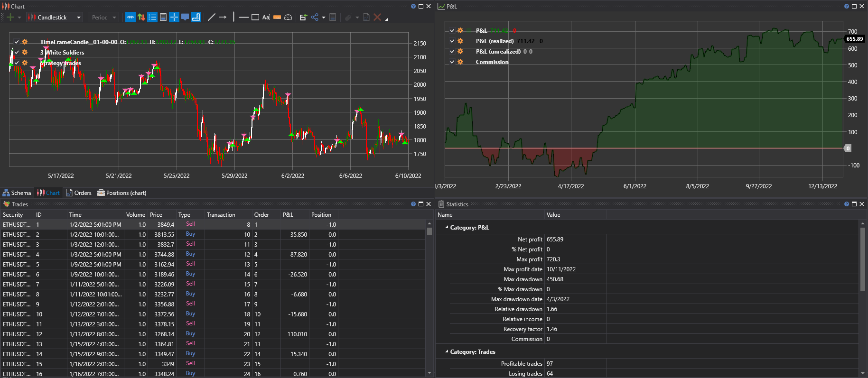Open the P&L panel help icon
The width and height of the screenshot is (868, 378).
coord(847,6)
